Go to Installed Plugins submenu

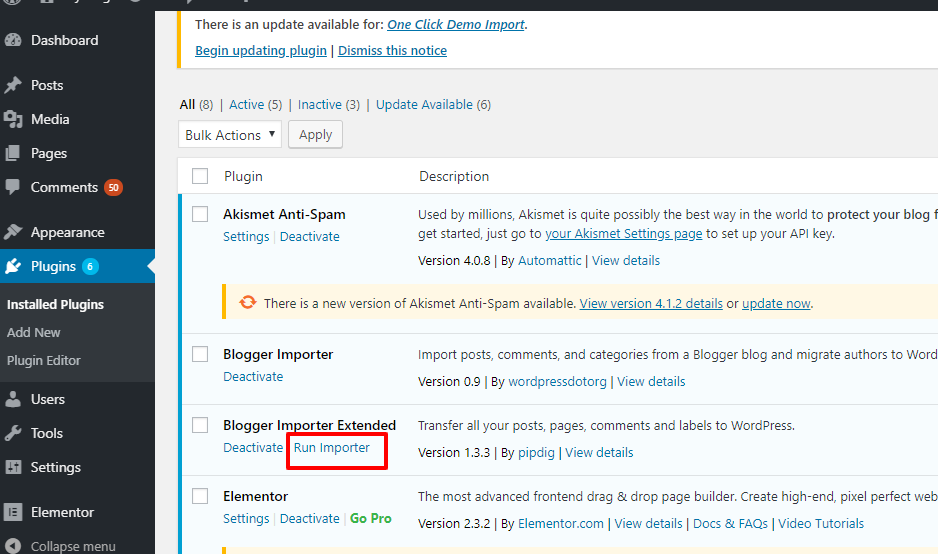pyautogui.click(x=55, y=305)
